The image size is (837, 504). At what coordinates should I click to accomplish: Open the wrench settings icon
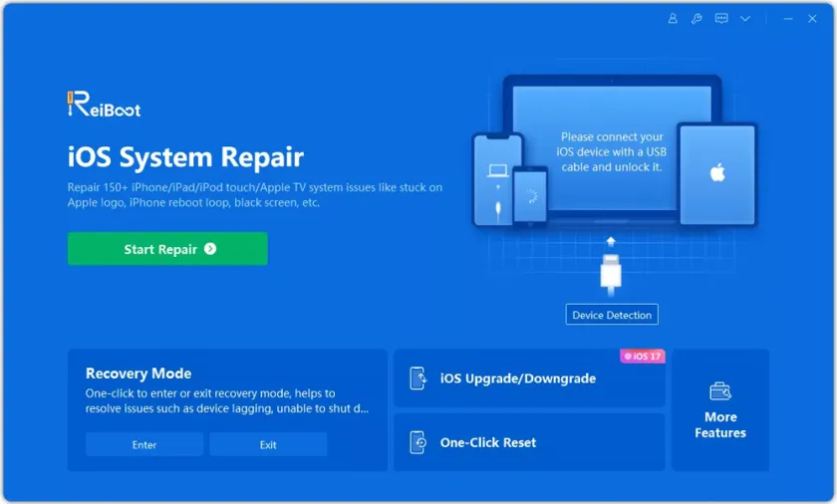pos(697,19)
